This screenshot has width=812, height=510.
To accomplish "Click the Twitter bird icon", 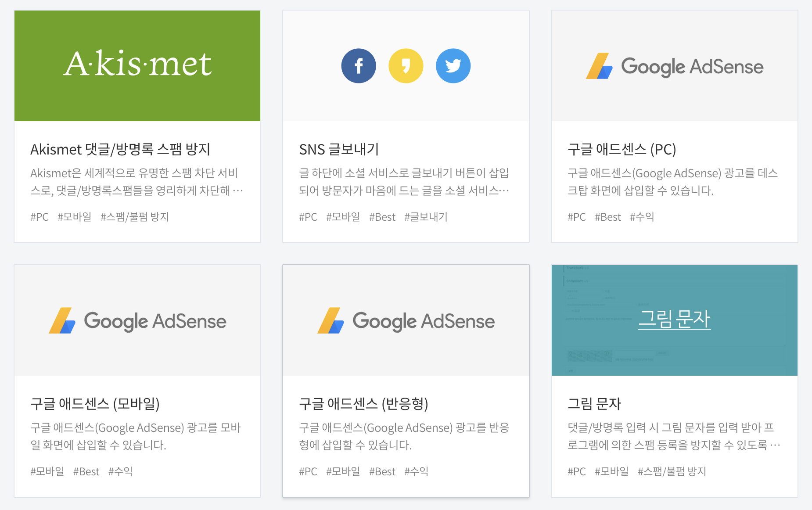I will point(453,66).
